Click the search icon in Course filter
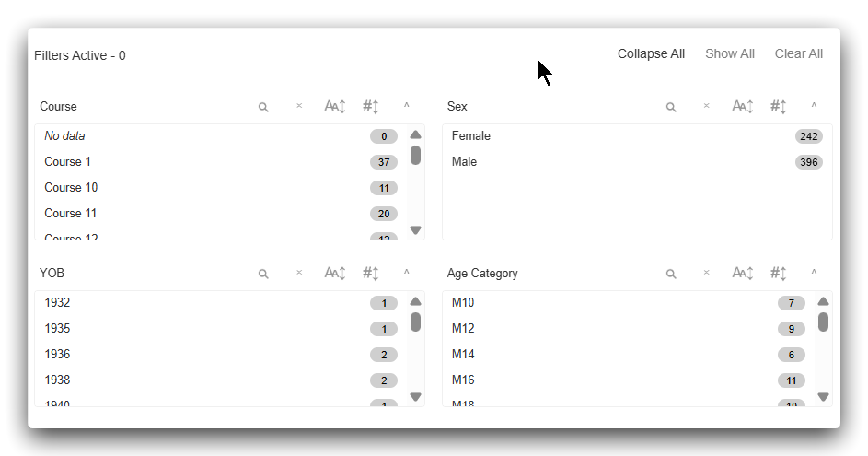868x456 pixels. (x=263, y=107)
